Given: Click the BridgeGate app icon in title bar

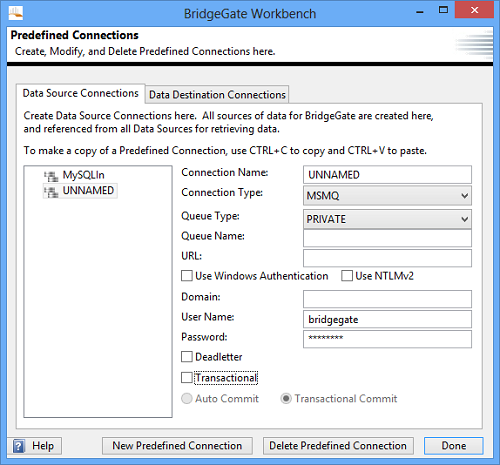Looking at the screenshot, I should (15, 13).
